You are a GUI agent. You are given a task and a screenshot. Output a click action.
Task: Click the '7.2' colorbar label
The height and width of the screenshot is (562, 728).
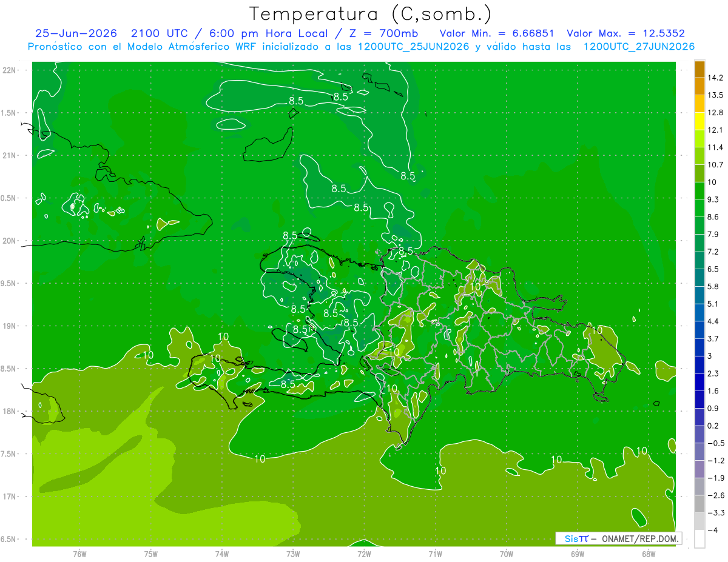click(x=713, y=252)
